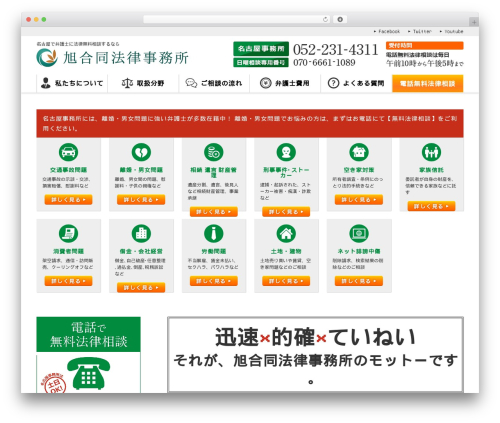Click 詳しく見る under ネット誹謗中傷
The height and width of the screenshot is (423, 500).
(x=359, y=281)
